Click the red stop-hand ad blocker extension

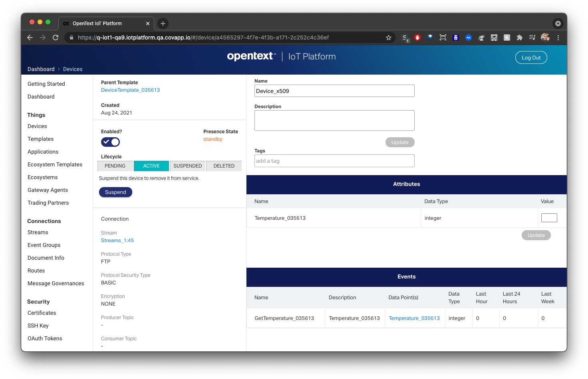(x=417, y=38)
